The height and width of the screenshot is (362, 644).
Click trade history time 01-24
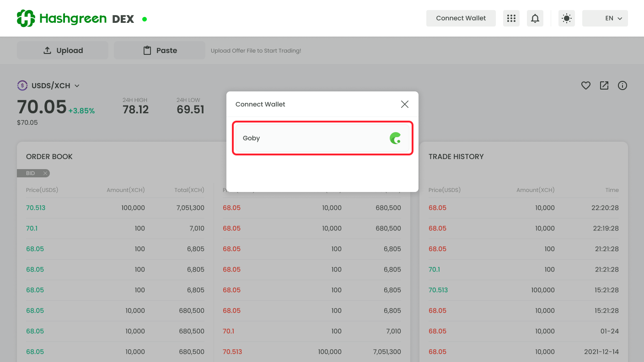pyautogui.click(x=609, y=331)
